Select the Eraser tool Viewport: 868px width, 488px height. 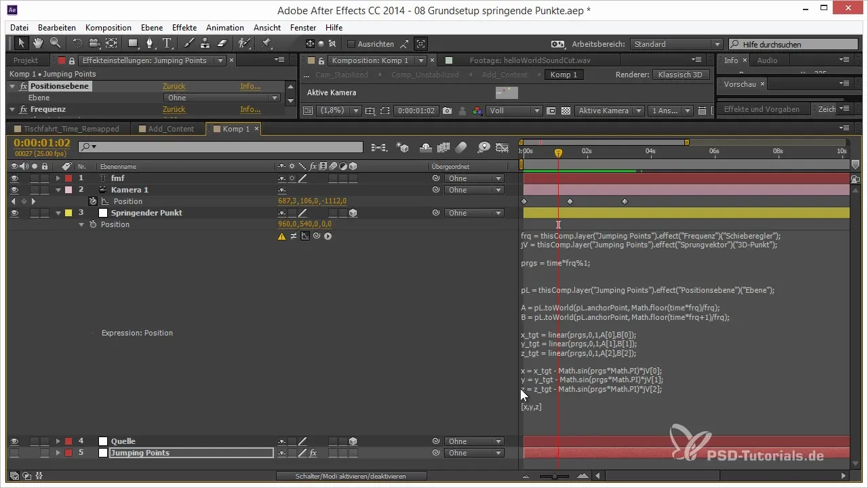coord(221,43)
